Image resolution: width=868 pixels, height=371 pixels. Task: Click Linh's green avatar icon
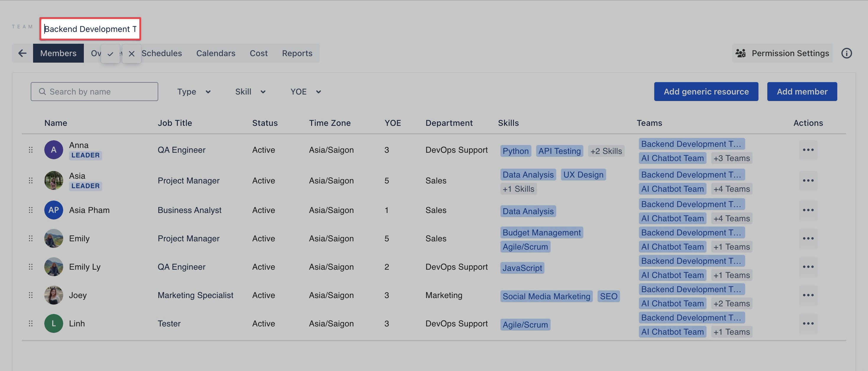click(53, 323)
